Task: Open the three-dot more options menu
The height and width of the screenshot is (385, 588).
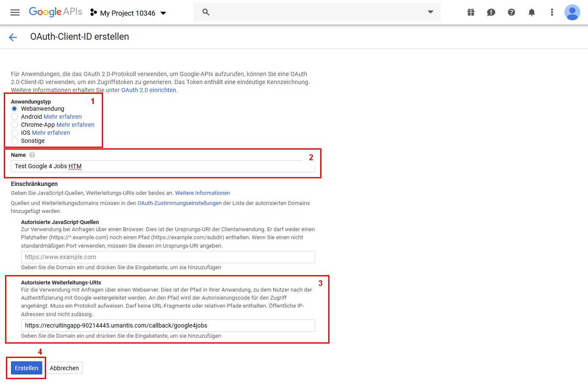Action: [552, 12]
